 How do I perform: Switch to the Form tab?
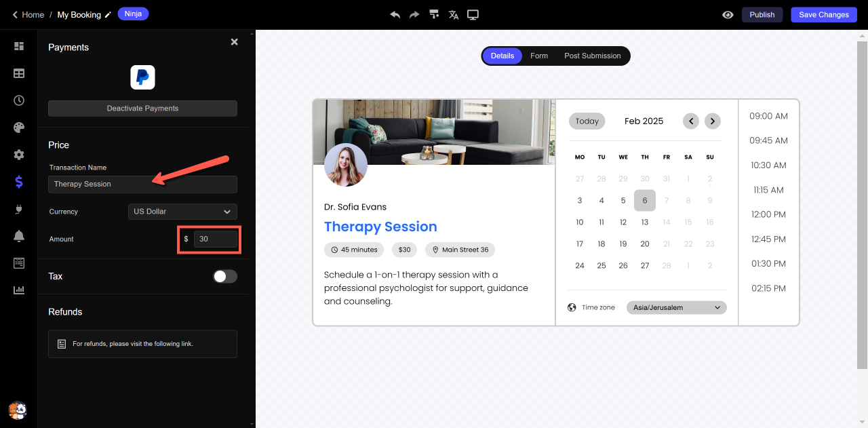[x=539, y=56]
